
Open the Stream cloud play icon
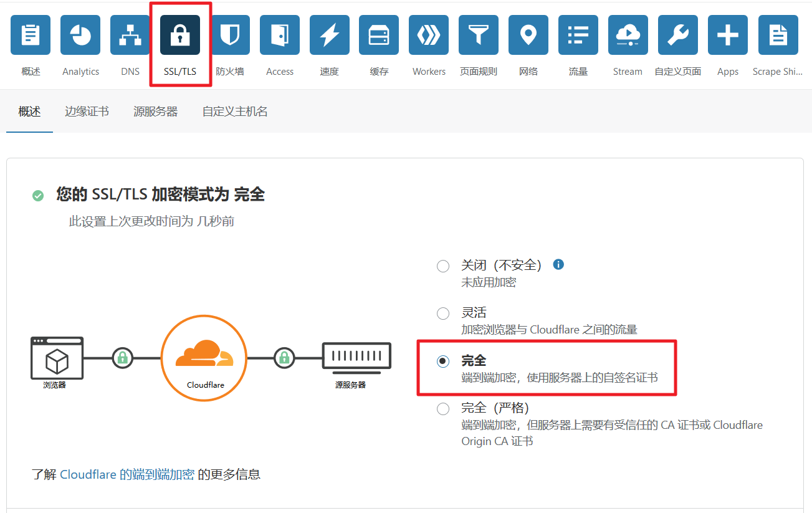point(628,35)
